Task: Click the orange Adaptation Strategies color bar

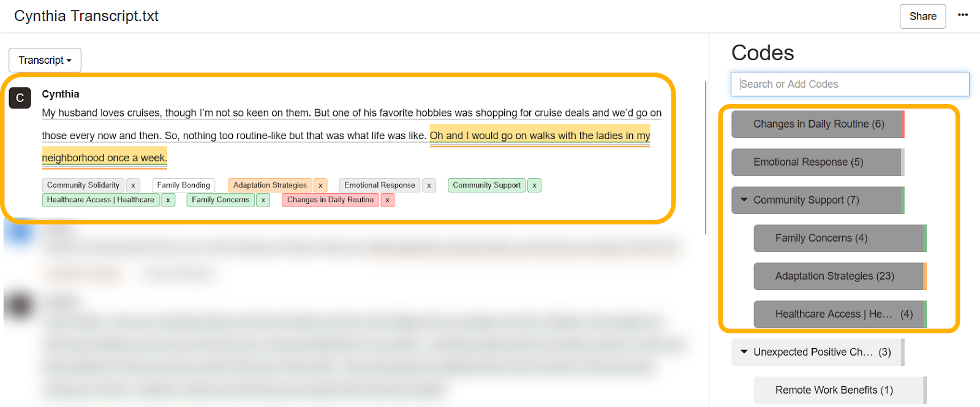Action: click(925, 276)
